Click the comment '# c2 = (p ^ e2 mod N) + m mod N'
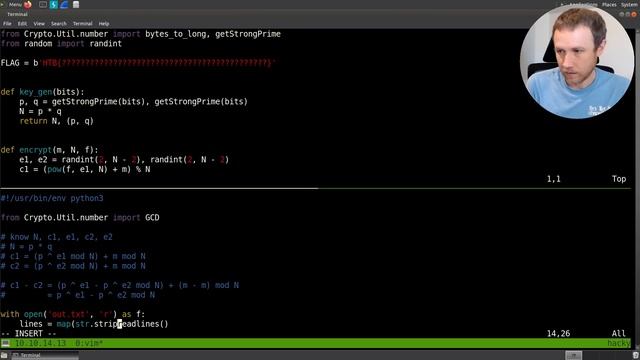Viewport: 640px width, 360px height. click(73, 266)
